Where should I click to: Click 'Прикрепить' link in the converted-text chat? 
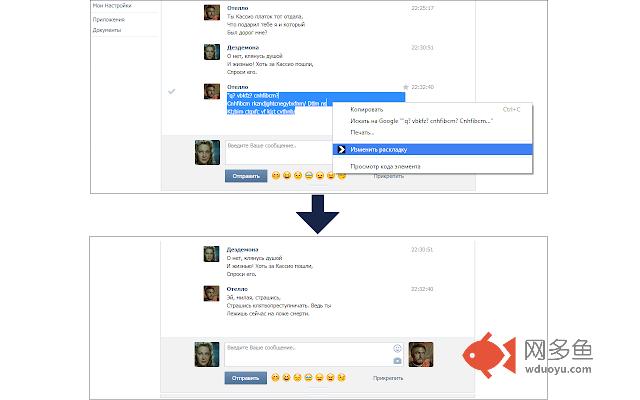pos(388,378)
